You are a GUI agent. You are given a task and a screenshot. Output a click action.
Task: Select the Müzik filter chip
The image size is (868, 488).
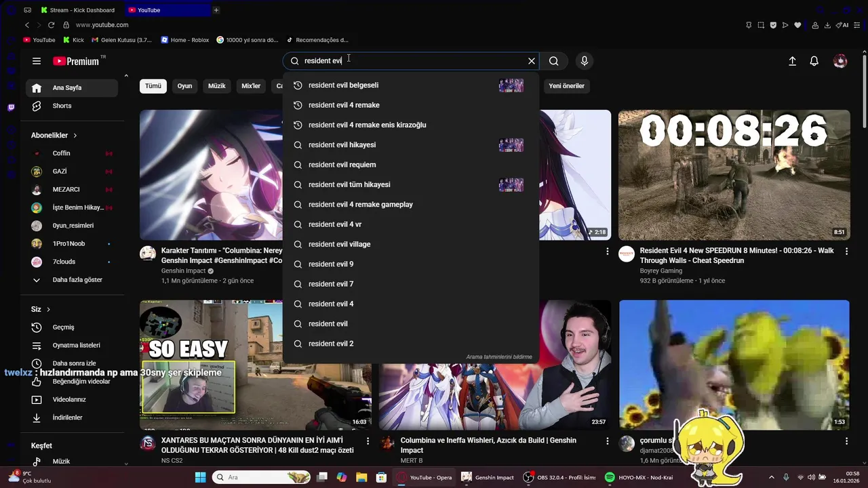[x=216, y=86]
